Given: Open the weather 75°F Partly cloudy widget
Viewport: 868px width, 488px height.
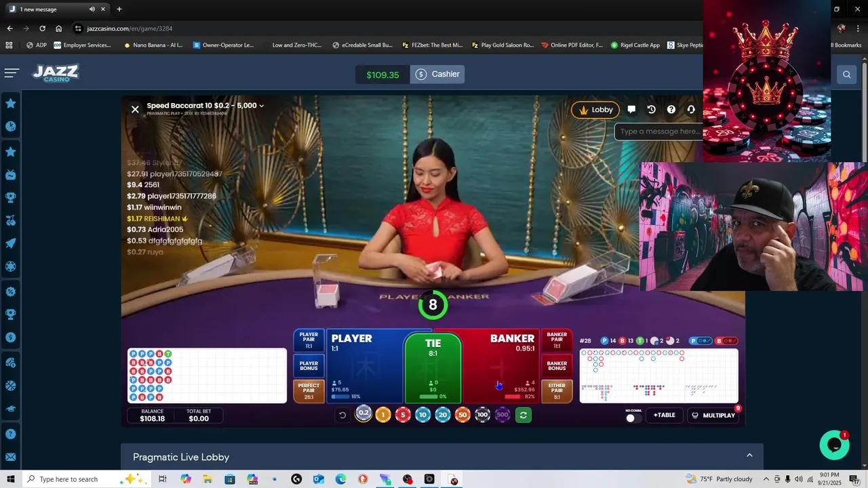Looking at the screenshot, I should (x=719, y=479).
